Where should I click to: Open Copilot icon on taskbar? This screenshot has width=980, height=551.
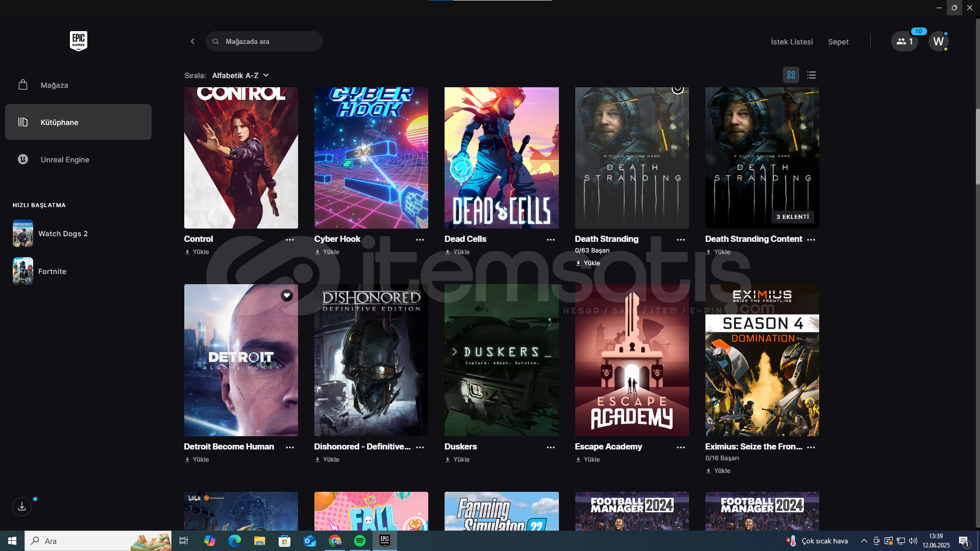210,541
